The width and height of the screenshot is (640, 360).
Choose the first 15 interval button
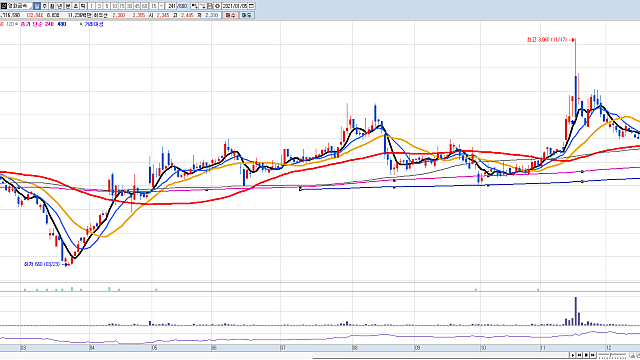(x=122, y=6)
